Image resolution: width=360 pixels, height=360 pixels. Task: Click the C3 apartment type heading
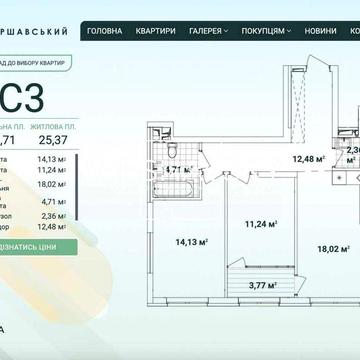(22, 98)
